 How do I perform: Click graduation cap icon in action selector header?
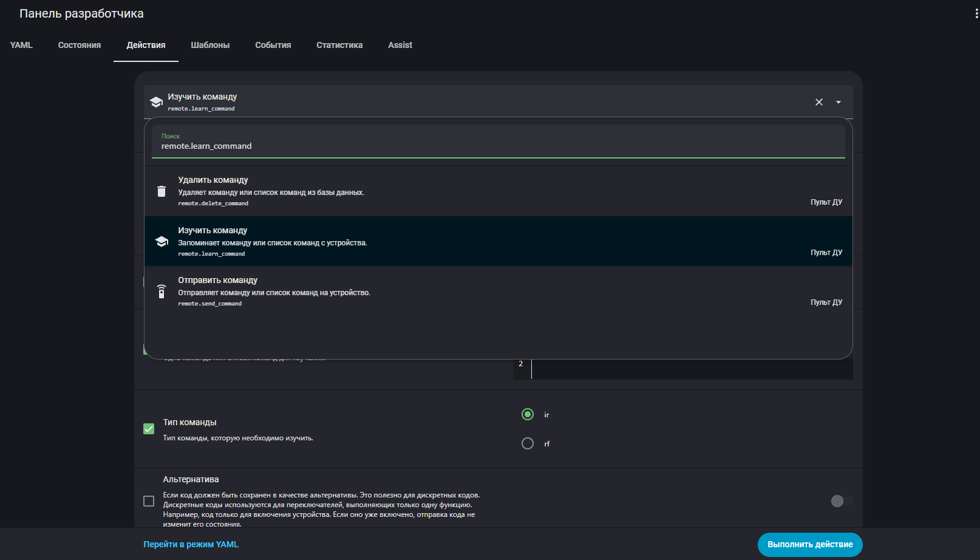coord(156,102)
